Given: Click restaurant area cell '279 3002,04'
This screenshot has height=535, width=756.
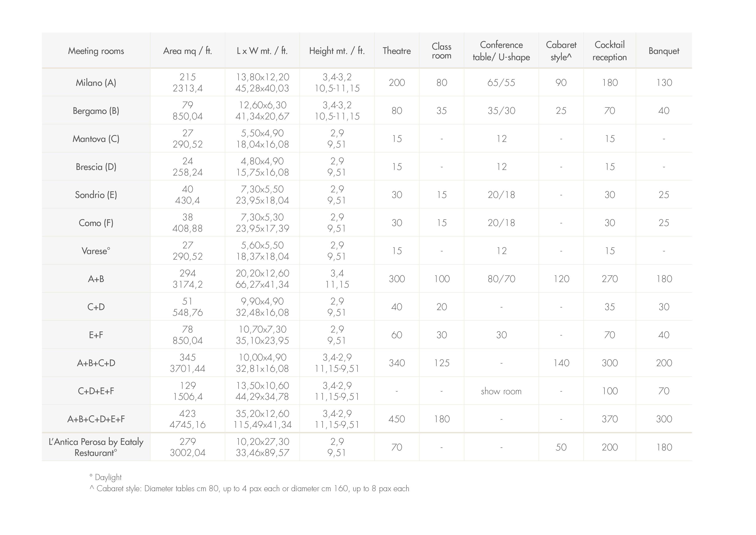Looking at the screenshot, I should (x=187, y=447).
